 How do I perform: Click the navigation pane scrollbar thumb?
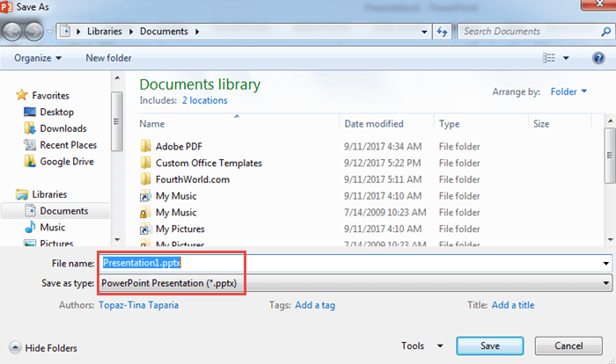click(x=117, y=121)
